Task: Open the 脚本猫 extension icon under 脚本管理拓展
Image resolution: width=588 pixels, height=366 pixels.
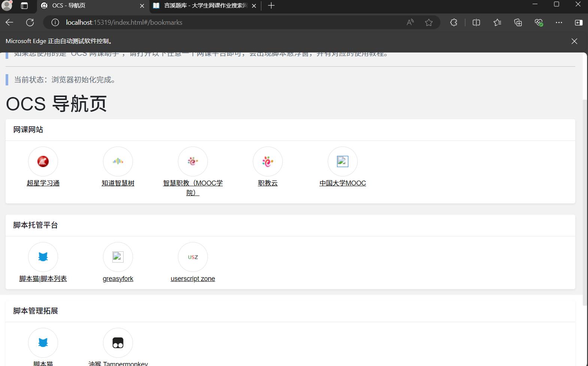Action: tap(43, 343)
